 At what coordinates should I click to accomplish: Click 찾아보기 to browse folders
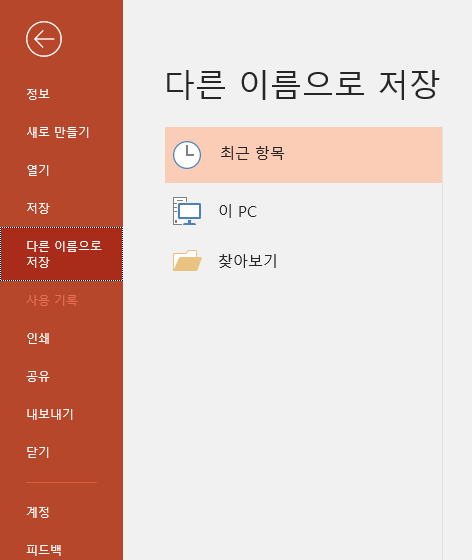tap(303, 260)
